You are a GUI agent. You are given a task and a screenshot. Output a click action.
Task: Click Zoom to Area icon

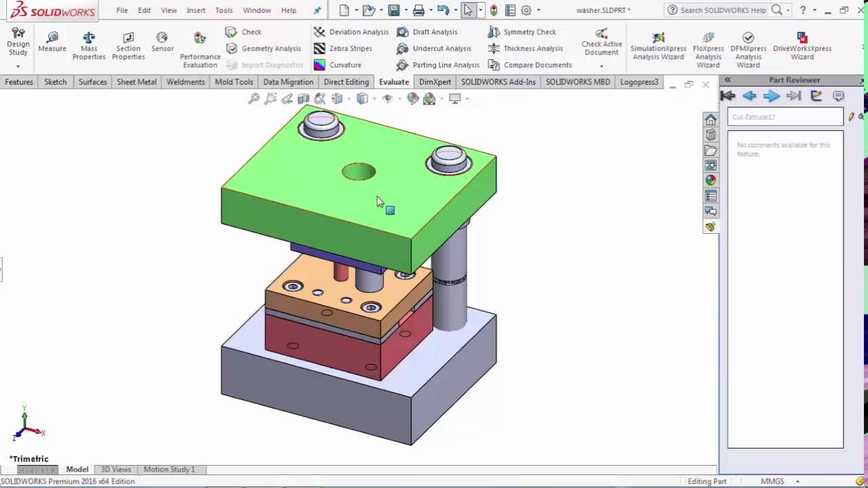[270, 99]
